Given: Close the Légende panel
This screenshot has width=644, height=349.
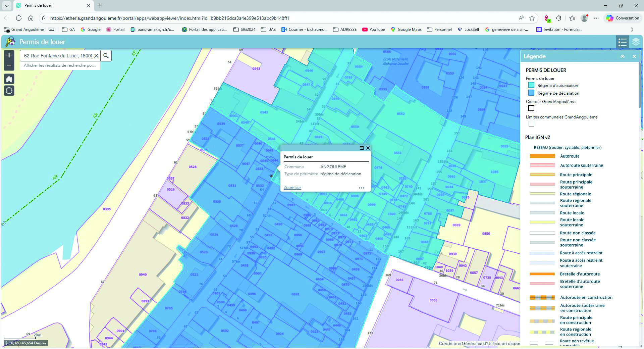Looking at the screenshot, I should click(634, 57).
